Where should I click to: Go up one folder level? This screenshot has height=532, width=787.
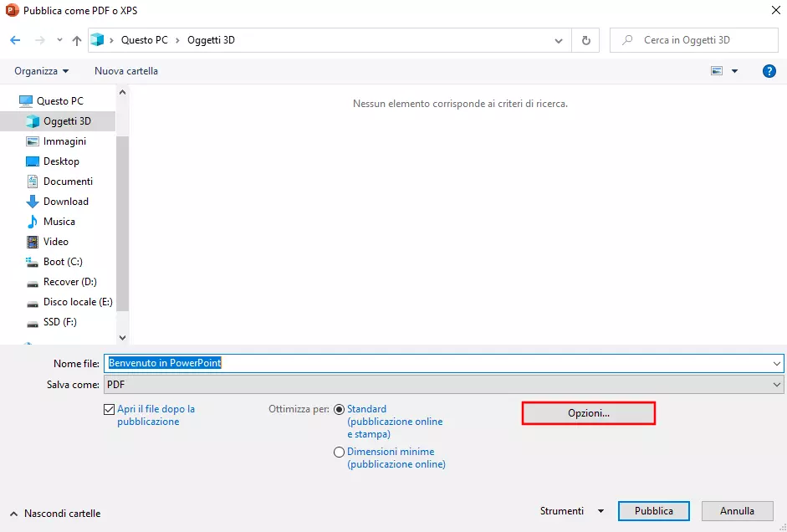[76, 40]
